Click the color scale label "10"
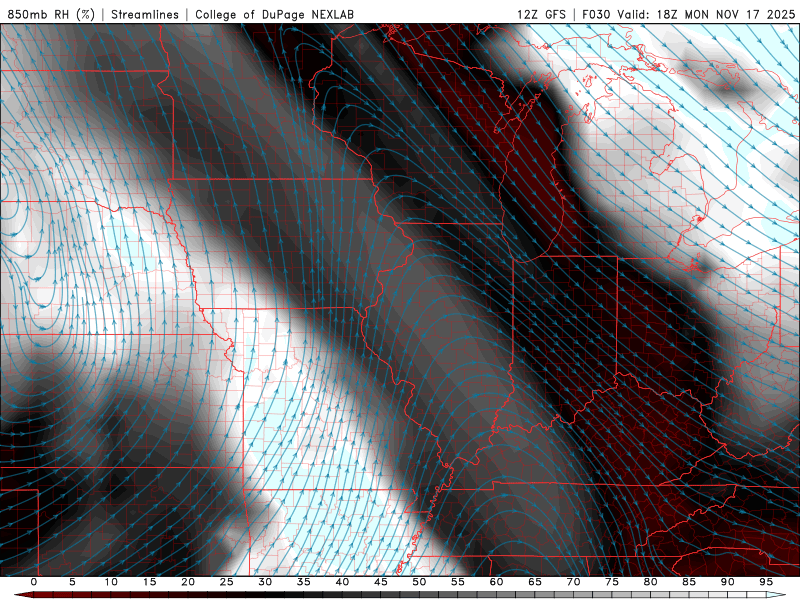 pyautogui.click(x=111, y=582)
